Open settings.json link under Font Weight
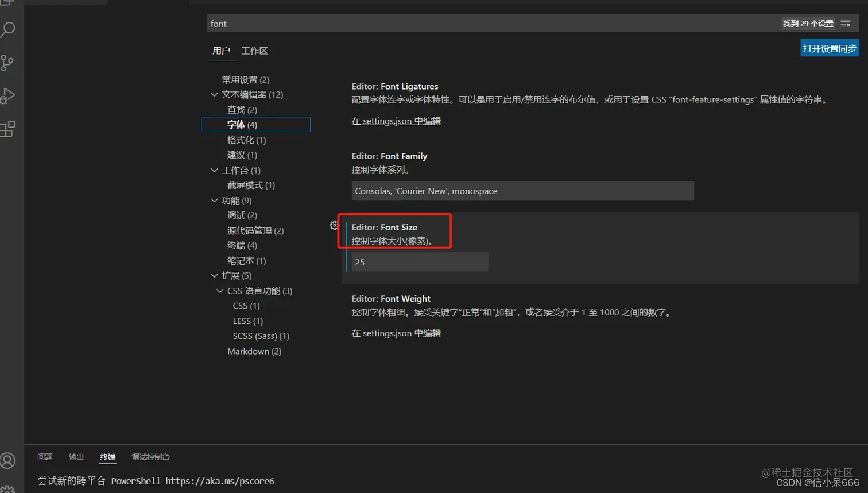Viewport: 868px width, 493px height. [396, 333]
